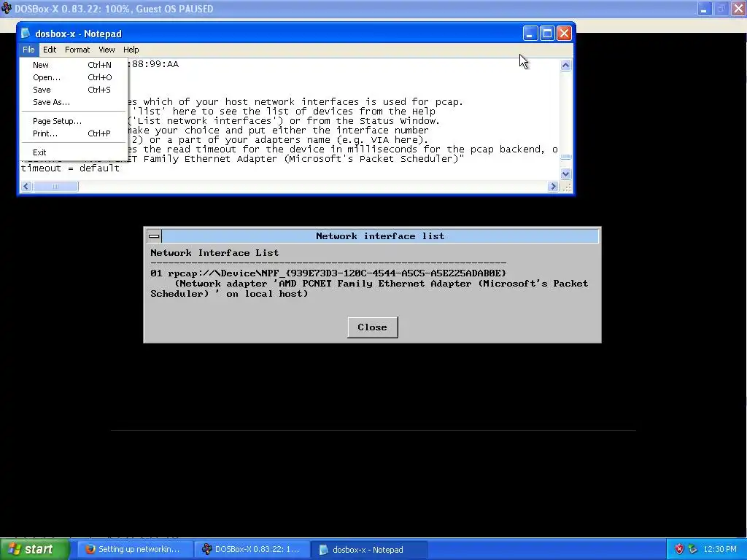Click the network connection tray icon
This screenshot has width=747, height=560.
[x=693, y=550]
